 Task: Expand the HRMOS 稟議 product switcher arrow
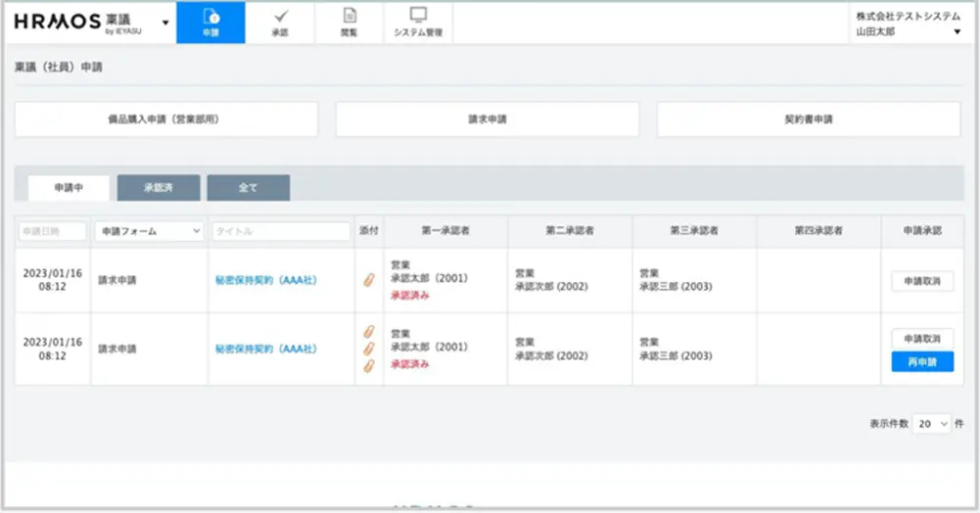164,23
